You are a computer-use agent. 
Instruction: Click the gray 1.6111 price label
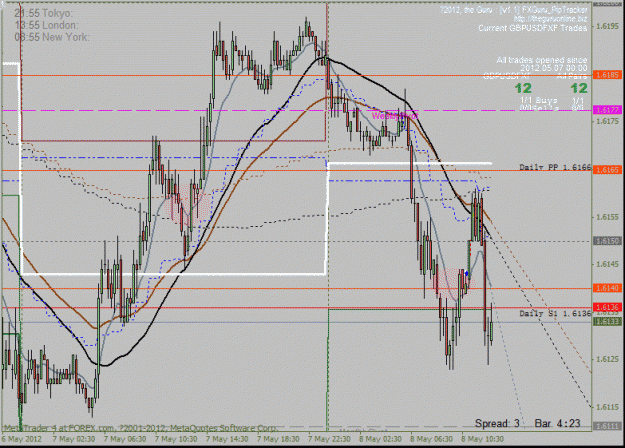[x=607, y=426]
